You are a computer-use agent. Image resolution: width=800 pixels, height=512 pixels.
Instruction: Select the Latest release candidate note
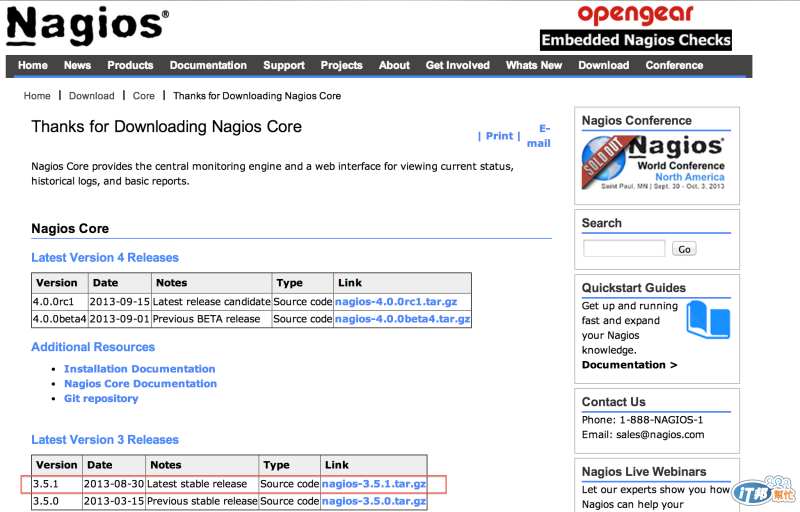211,301
